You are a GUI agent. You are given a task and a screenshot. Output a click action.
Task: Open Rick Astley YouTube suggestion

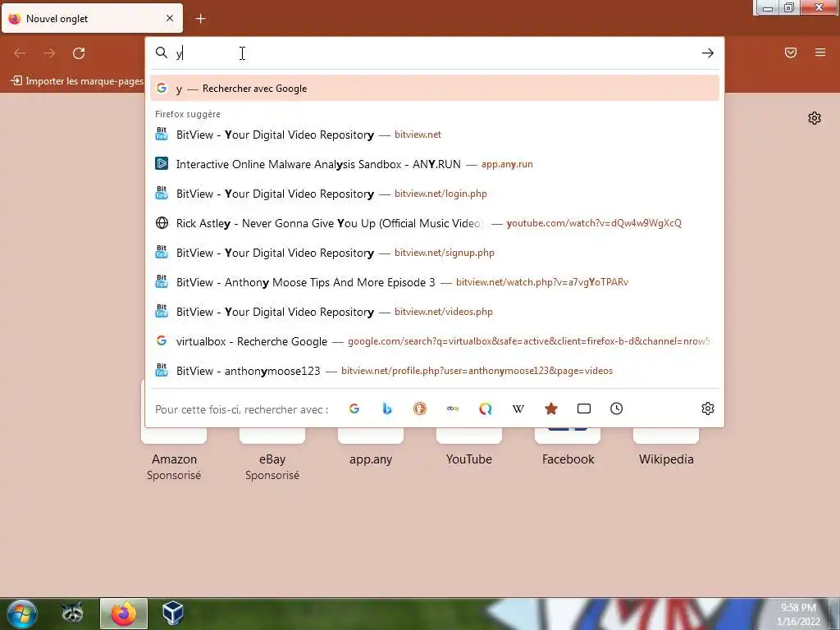point(435,223)
